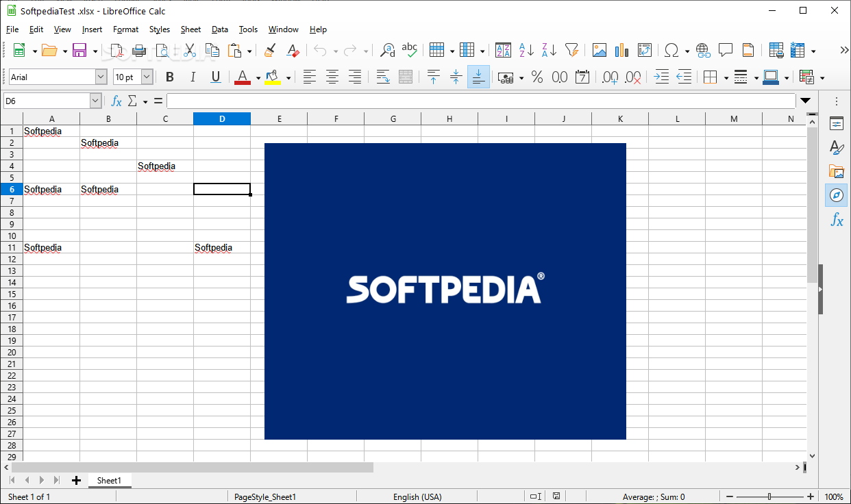Open the Arial font name dropdown
The width and height of the screenshot is (851, 504).
[x=101, y=77]
